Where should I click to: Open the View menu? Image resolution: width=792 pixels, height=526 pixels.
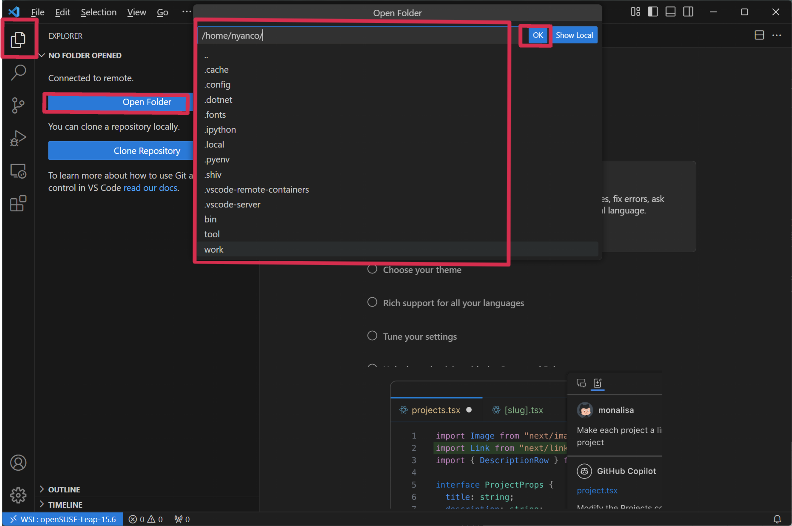click(136, 12)
